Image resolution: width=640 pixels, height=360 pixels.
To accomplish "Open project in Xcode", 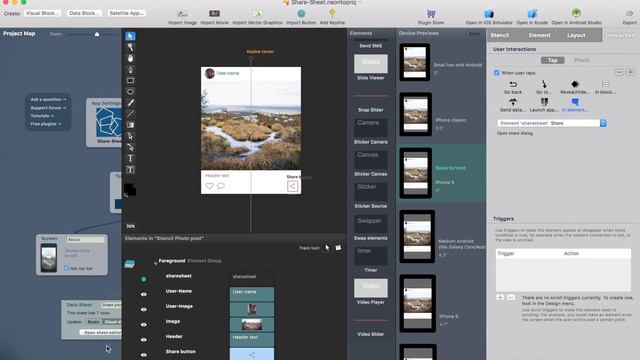I will [x=532, y=17].
